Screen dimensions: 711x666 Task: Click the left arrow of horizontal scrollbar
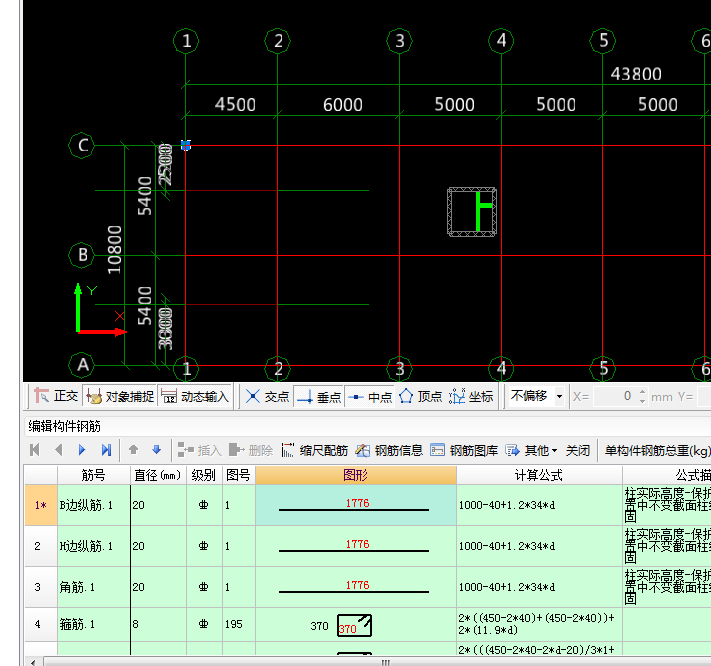[x=33, y=662]
